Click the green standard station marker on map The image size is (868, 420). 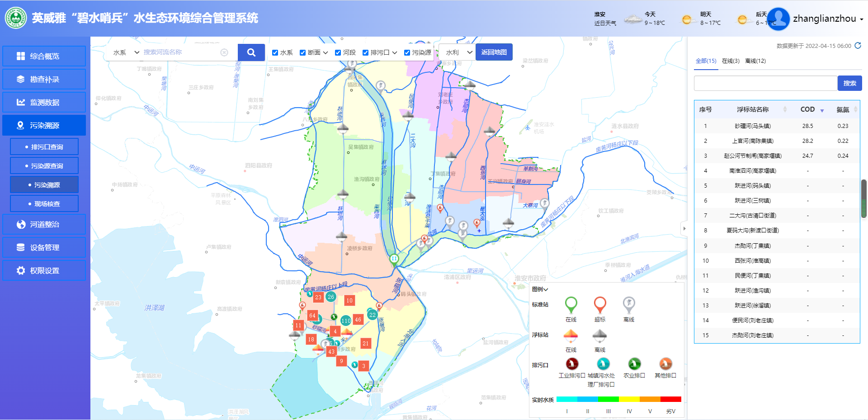tap(394, 259)
